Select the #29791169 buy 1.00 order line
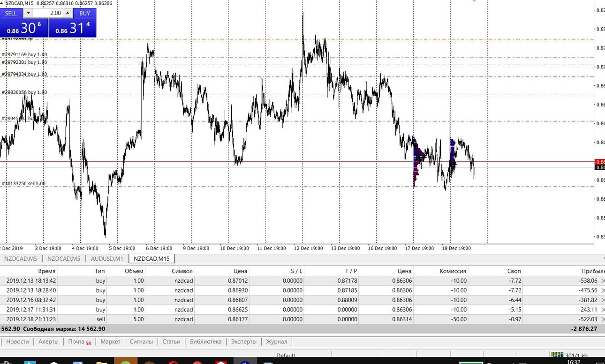 tap(24, 55)
